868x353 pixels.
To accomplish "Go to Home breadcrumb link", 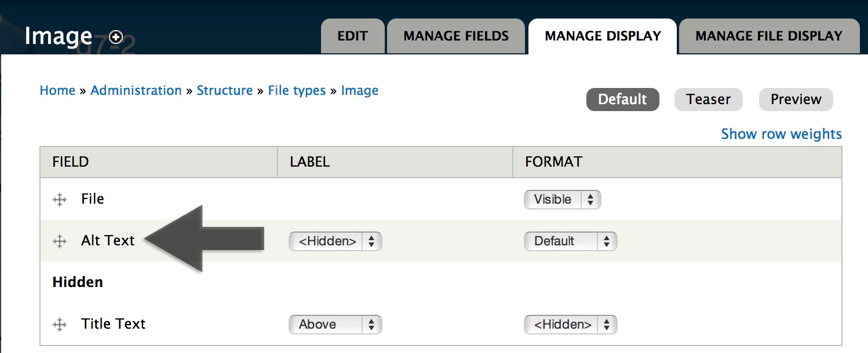I will click(57, 90).
